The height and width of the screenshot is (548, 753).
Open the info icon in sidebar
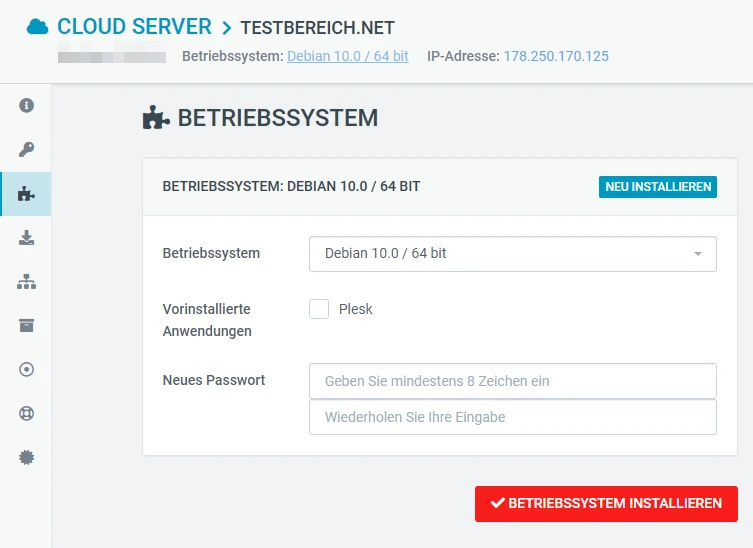27,105
